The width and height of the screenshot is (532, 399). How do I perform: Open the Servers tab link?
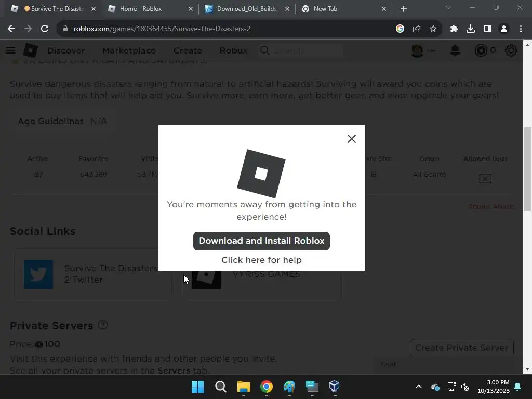174,370
